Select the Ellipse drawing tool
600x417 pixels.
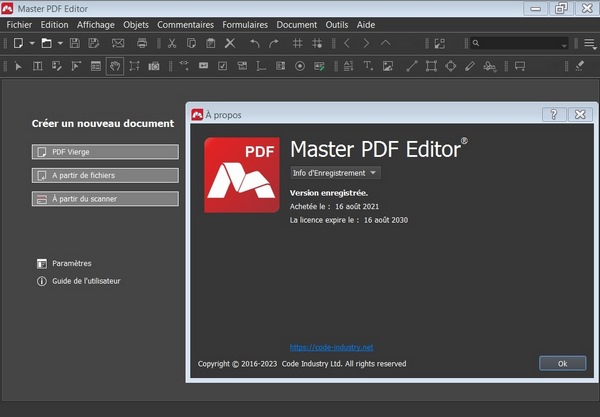tap(450, 66)
